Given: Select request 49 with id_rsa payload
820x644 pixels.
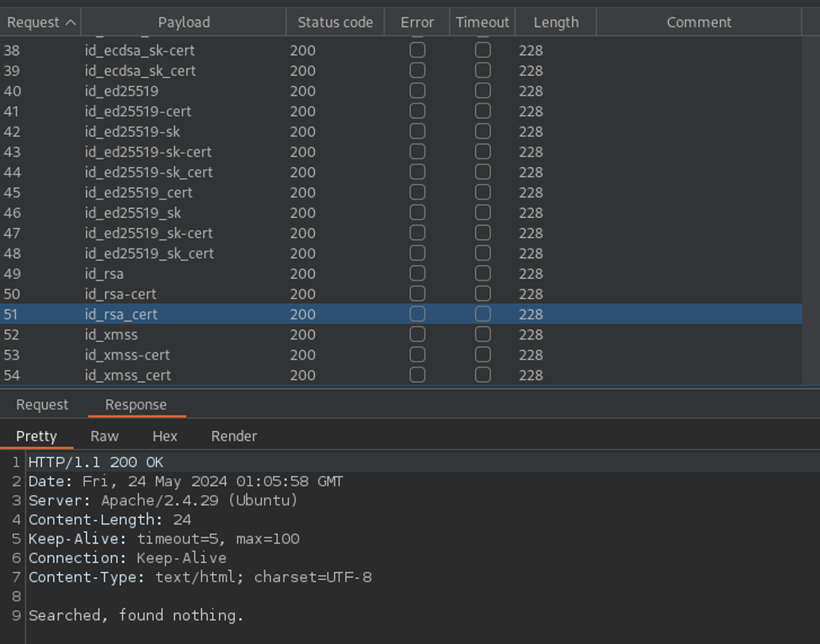Looking at the screenshot, I should [104, 273].
